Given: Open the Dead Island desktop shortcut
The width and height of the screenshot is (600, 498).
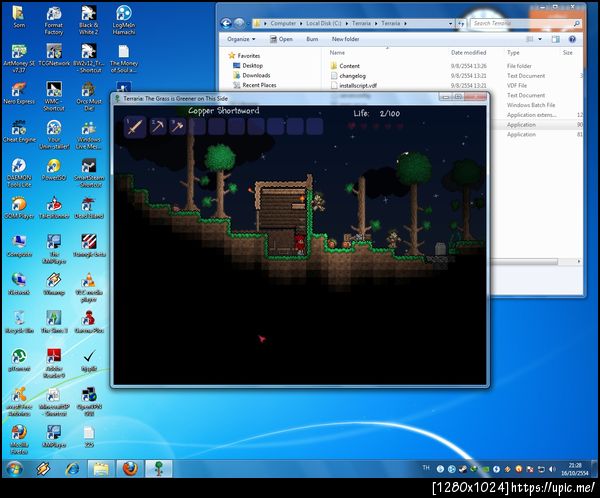Looking at the screenshot, I should click(89, 208).
